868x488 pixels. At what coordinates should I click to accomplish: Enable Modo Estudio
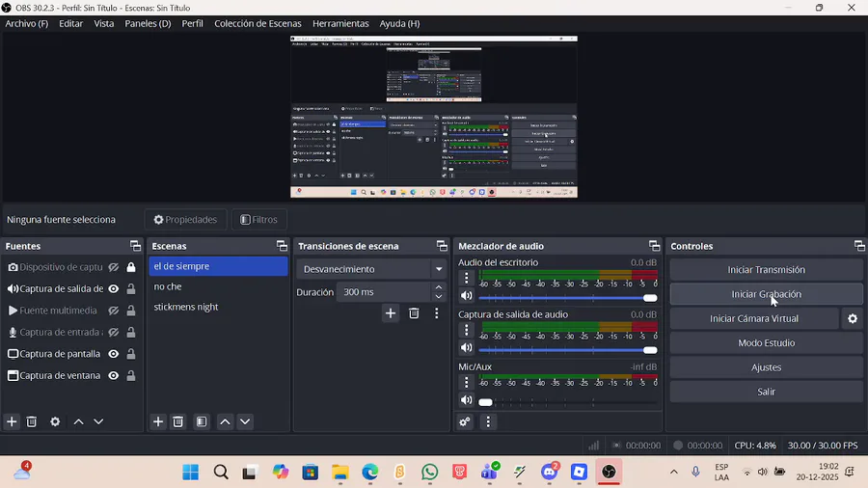coord(766,342)
